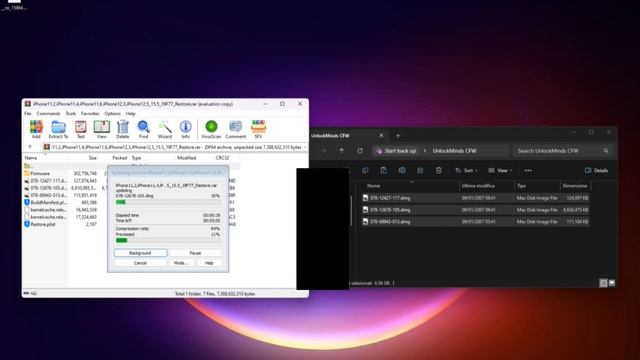Screen dimensions: 640x360
Task: Open the See more ellipsis in Explorer
Action: tap(528, 170)
